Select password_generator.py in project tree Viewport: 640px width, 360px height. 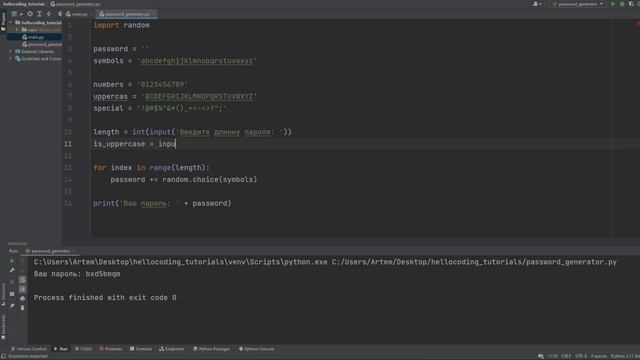(42, 44)
